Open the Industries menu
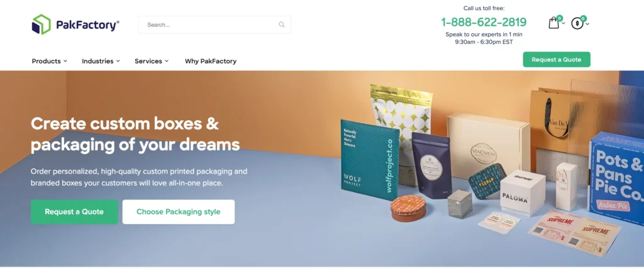644x268 pixels. point(101,61)
